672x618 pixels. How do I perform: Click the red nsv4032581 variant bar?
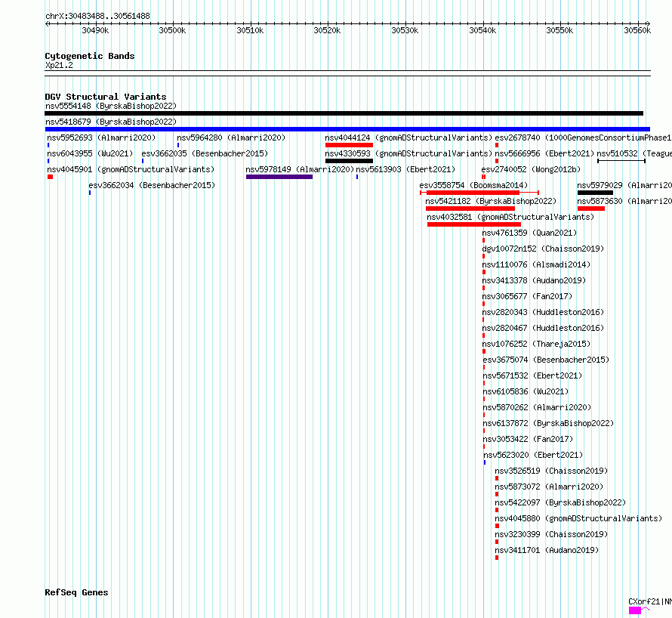click(x=474, y=224)
